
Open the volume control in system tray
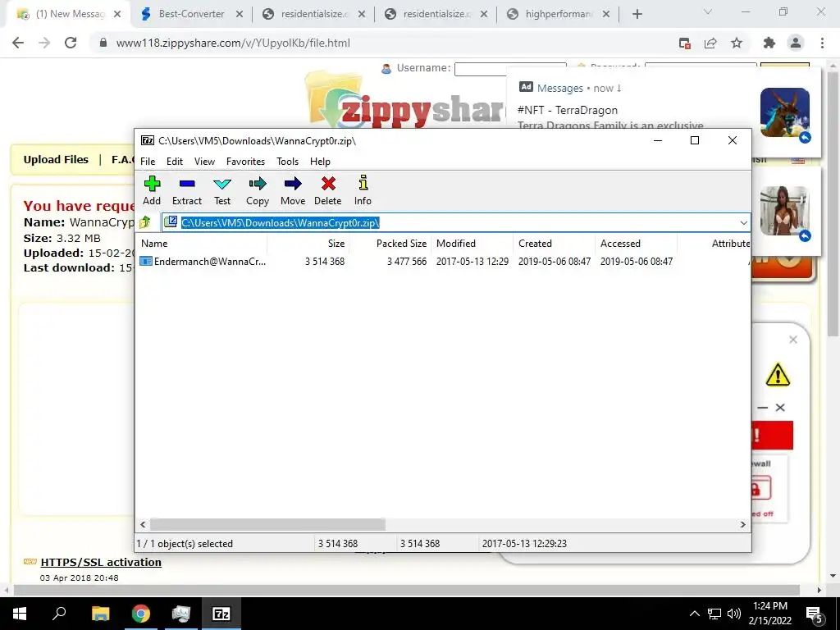pyautogui.click(x=734, y=614)
